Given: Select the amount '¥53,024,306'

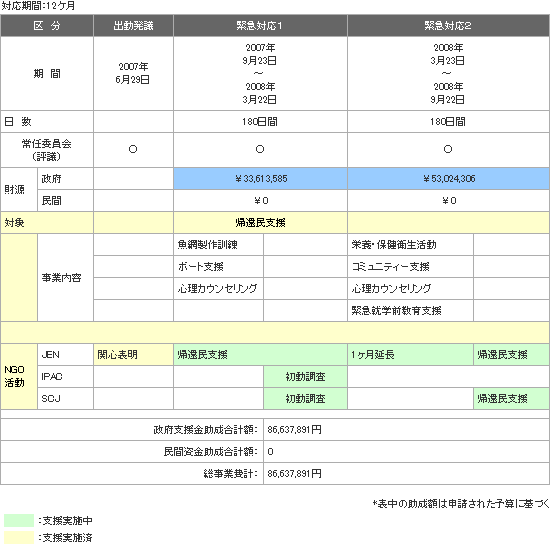Looking at the screenshot, I should pos(448,179).
